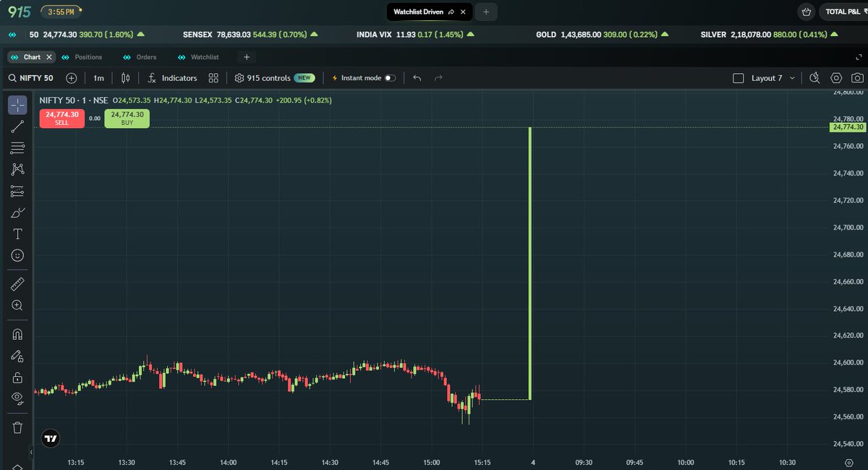Click the add/compare symbol plus icon

coord(71,78)
